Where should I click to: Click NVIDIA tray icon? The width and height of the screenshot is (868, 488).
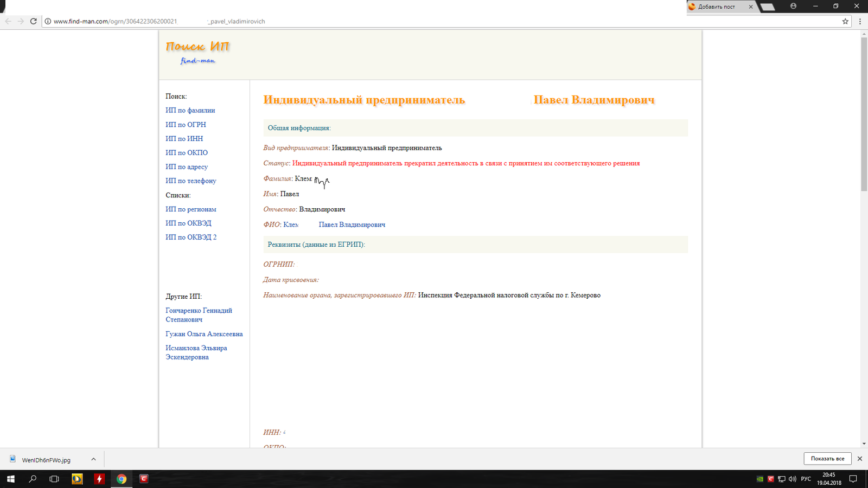click(x=760, y=479)
